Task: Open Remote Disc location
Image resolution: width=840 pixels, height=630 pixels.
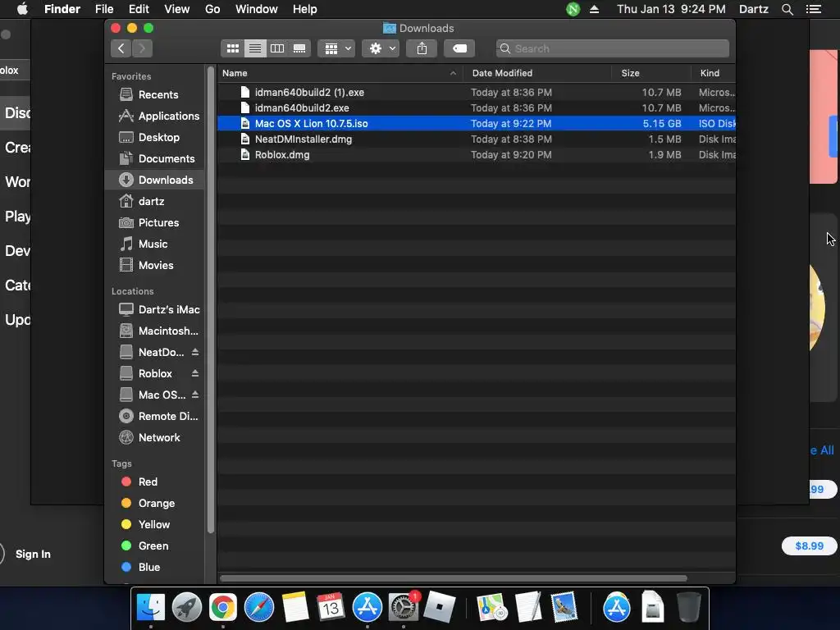Action: [x=155, y=416]
